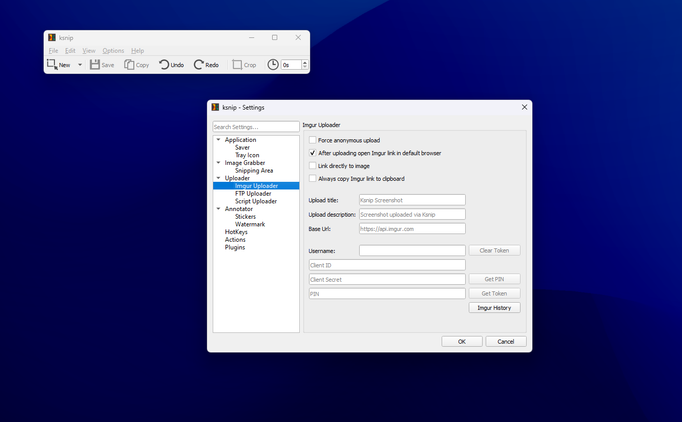The height and width of the screenshot is (422, 682).
Task: Select Stickers in settings tree
Action: click(x=245, y=217)
